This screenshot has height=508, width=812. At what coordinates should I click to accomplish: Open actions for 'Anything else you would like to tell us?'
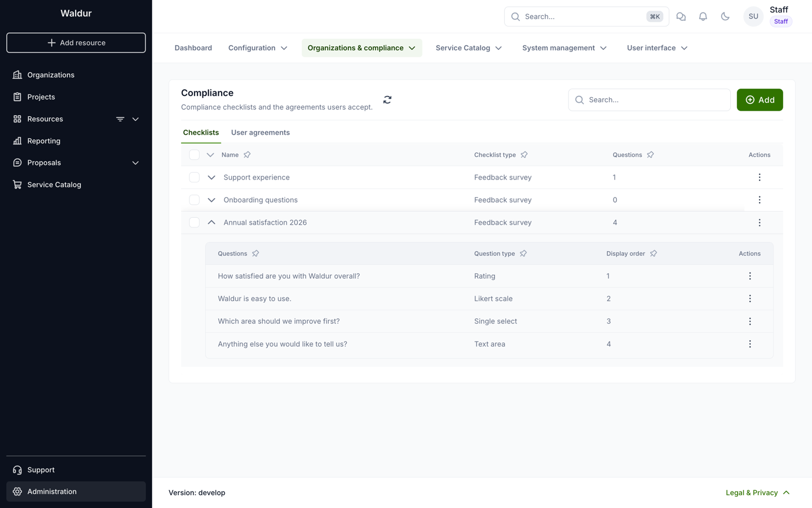point(750,344)
